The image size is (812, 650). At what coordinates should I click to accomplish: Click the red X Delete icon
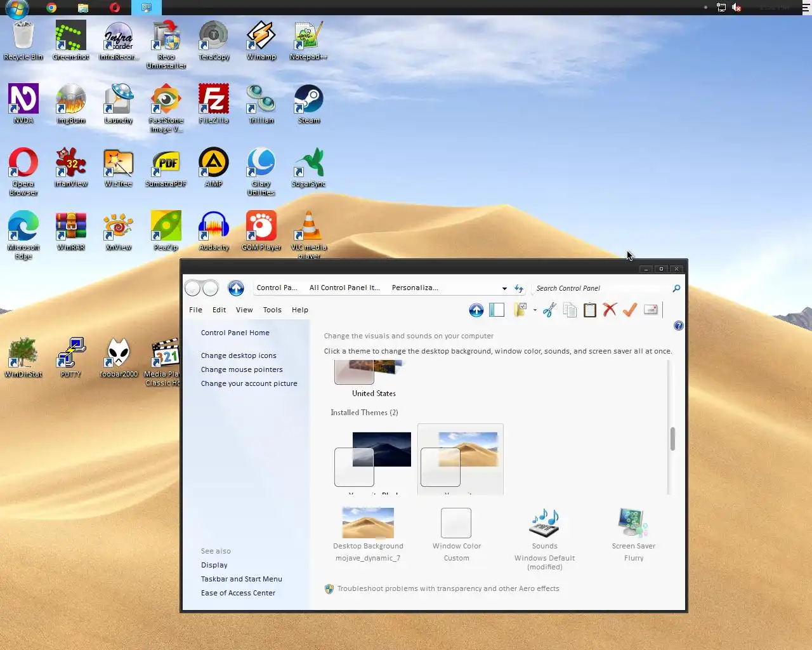pyautogui.click(x=610, y=310)
